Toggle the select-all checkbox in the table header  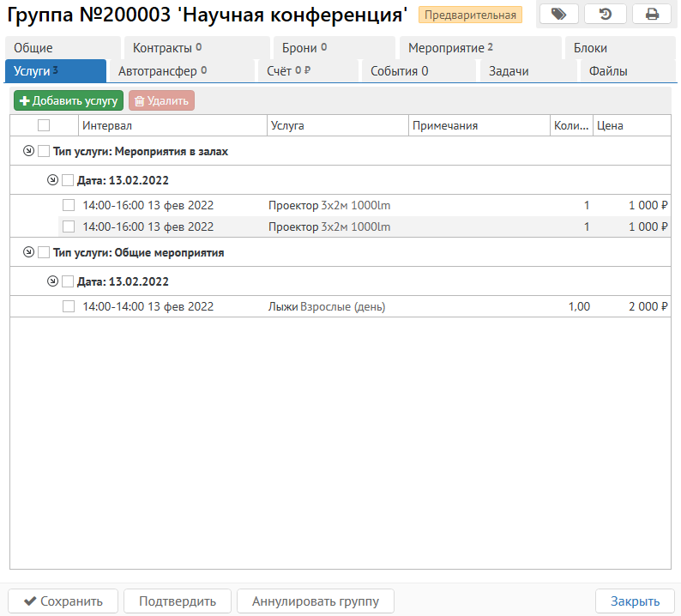pos(44,125)
